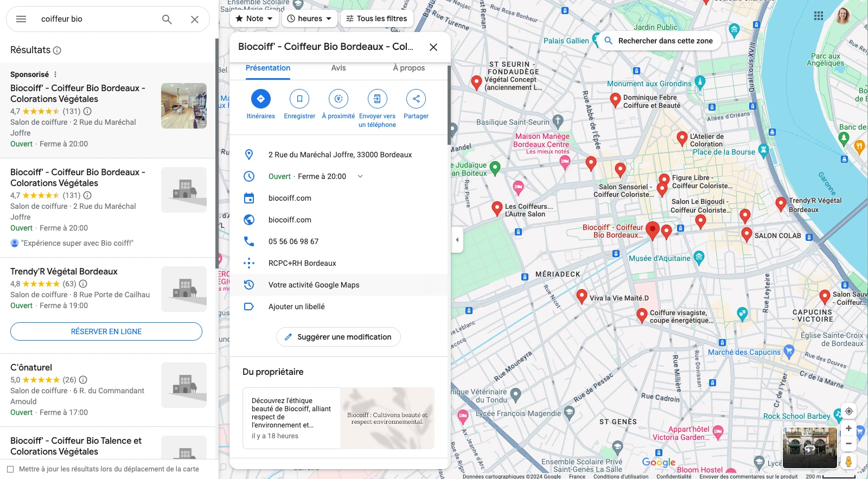This screenshot has width=868, height=479.
Task: Close the Biocoiff' details panel
Action: pyautogui.click(x=433, y=47)
